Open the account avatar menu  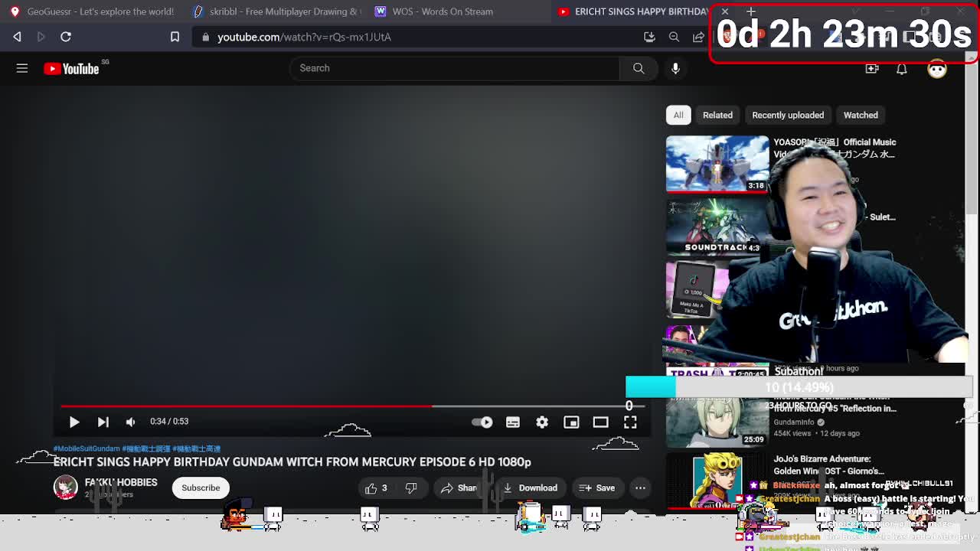coord(937,69)
